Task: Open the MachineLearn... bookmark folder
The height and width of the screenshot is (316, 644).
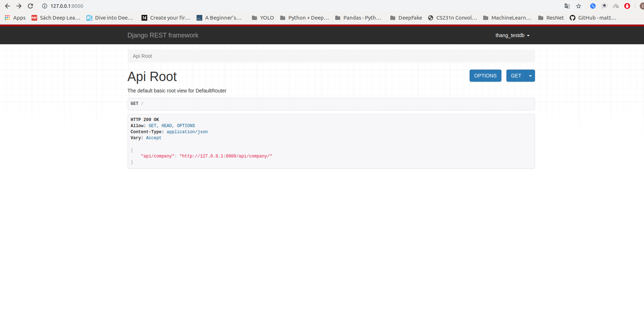Action: tap(507, 18)
